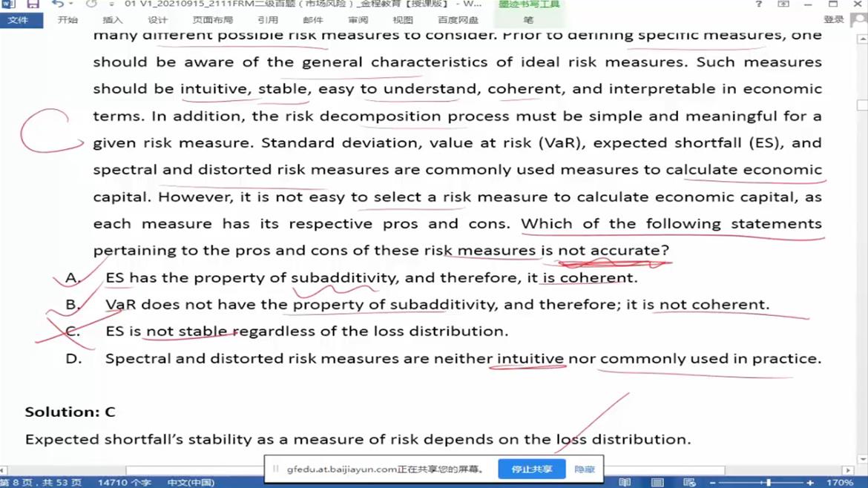Click the Redo/Repeat icon
Viewport: 868px width, 488px height.
pyautogui.click(x=91, y=4)
